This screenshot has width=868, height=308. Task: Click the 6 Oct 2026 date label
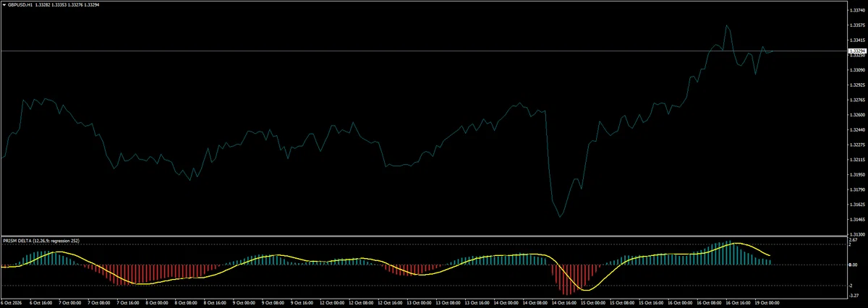point(12,303)
